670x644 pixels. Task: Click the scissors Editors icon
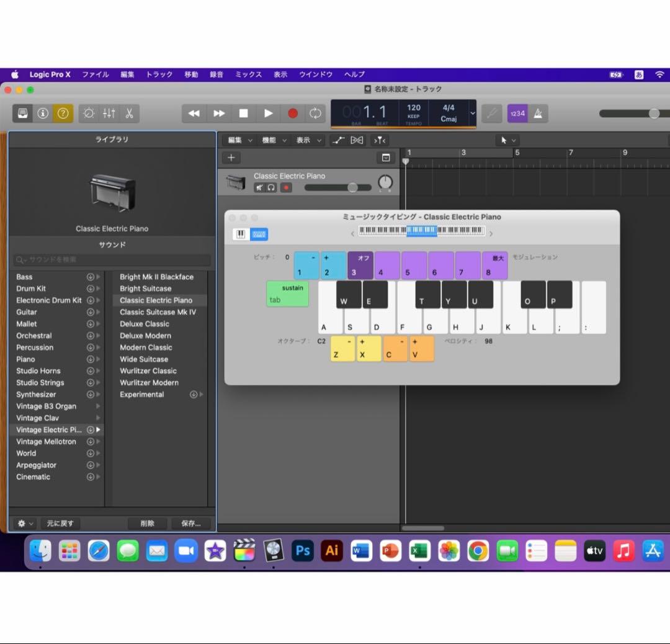[129, 114]
